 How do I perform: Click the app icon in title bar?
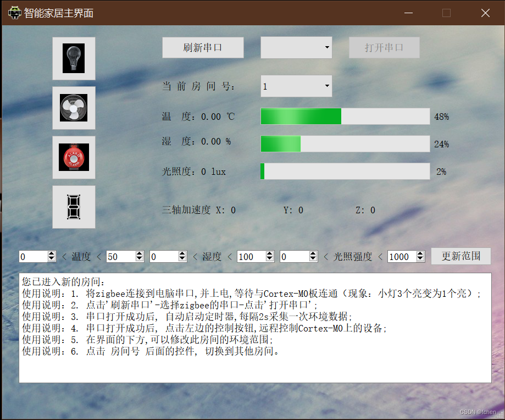(14, 13)
